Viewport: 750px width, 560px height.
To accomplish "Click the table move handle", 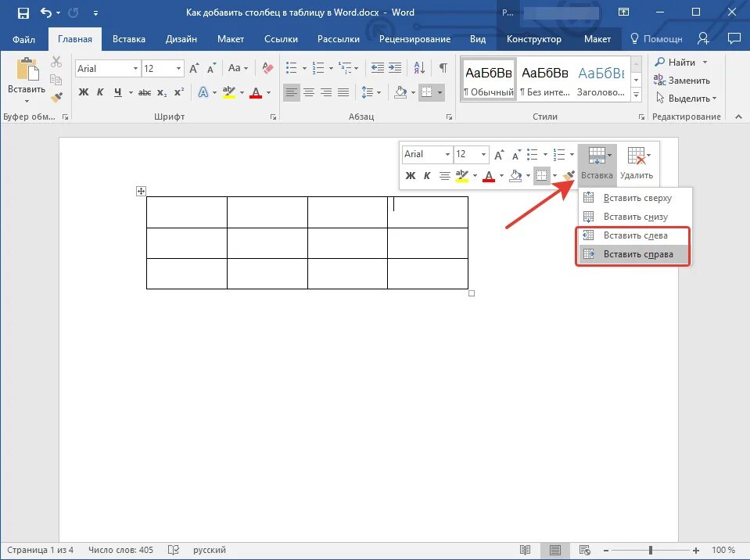I will 141,192.
